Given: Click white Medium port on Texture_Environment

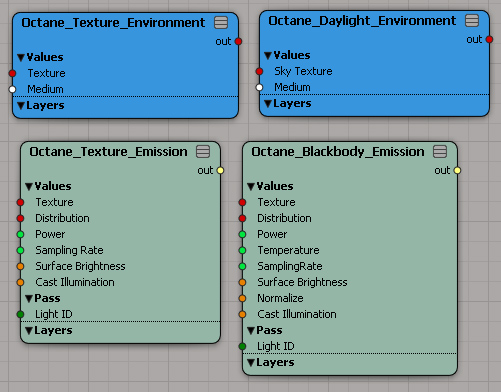Looking at the screenshot, I should coord(12,89).
